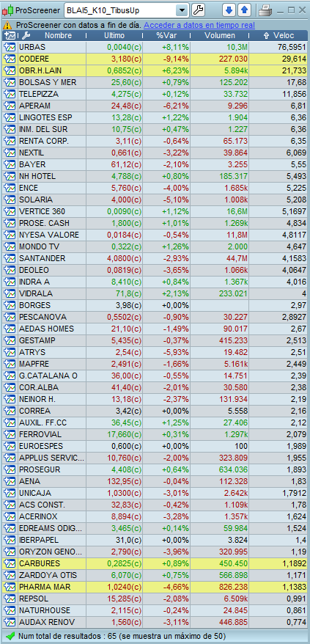This screenshot has height=644, width=310.
Task: Open the printer icon in title bar
Action: [x=265, y=10]
